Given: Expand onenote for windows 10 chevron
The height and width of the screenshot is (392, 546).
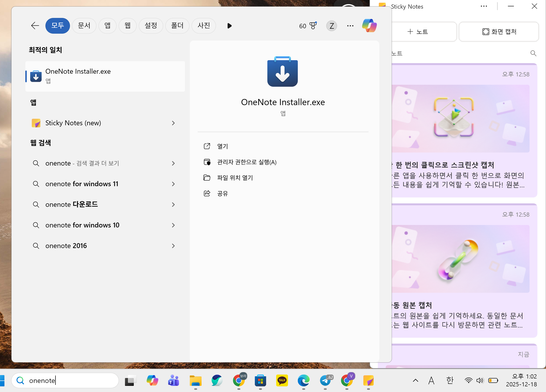Looking at the screenshot, I should click(173, 225).
